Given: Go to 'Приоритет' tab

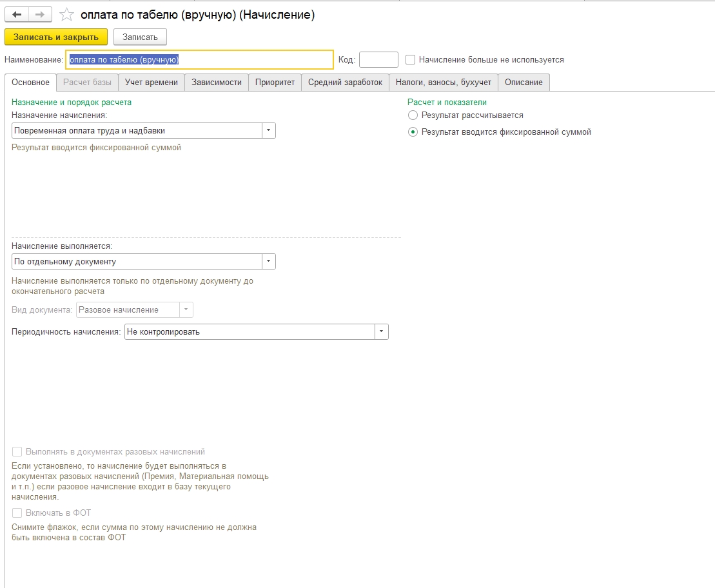Looking at the screenshot, I should pos(275,83).
